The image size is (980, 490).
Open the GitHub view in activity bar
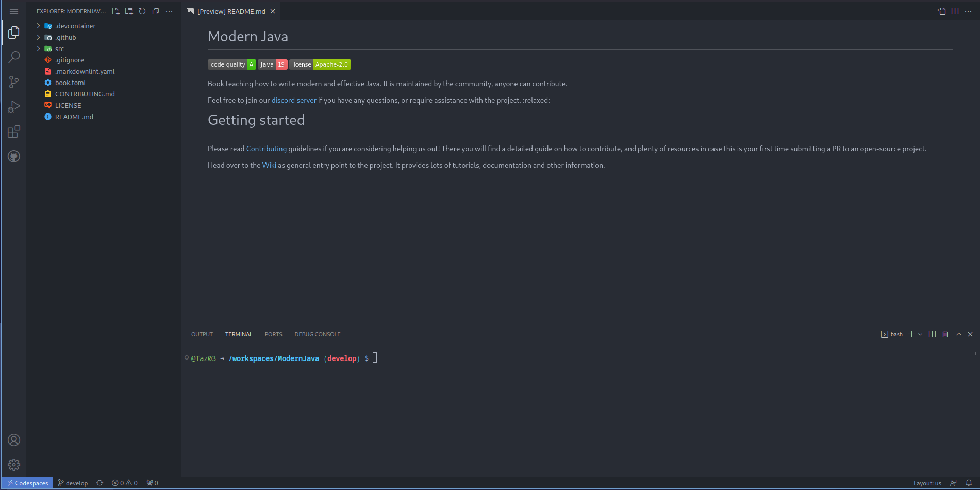(14, 157)
